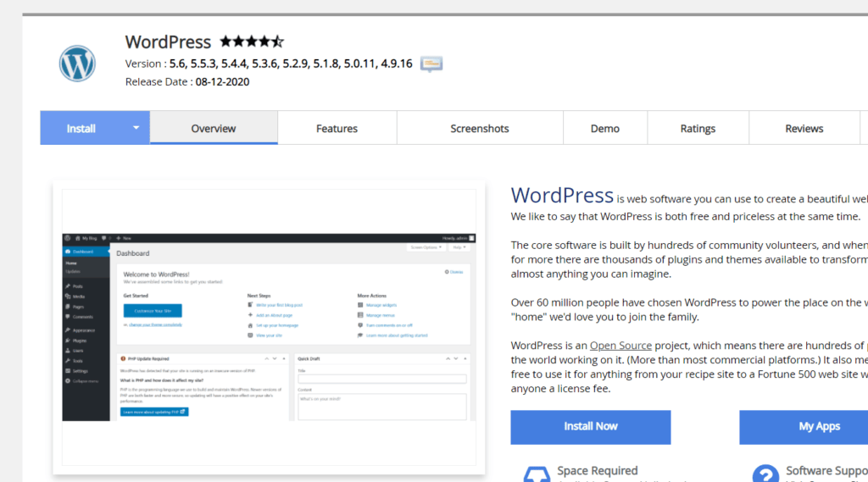Click the star rating next to WordPress title

click(252, 42)
